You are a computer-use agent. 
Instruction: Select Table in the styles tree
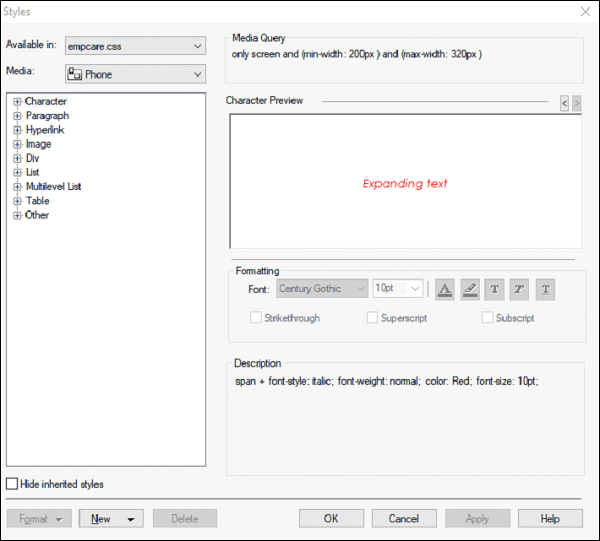point(38,201)
